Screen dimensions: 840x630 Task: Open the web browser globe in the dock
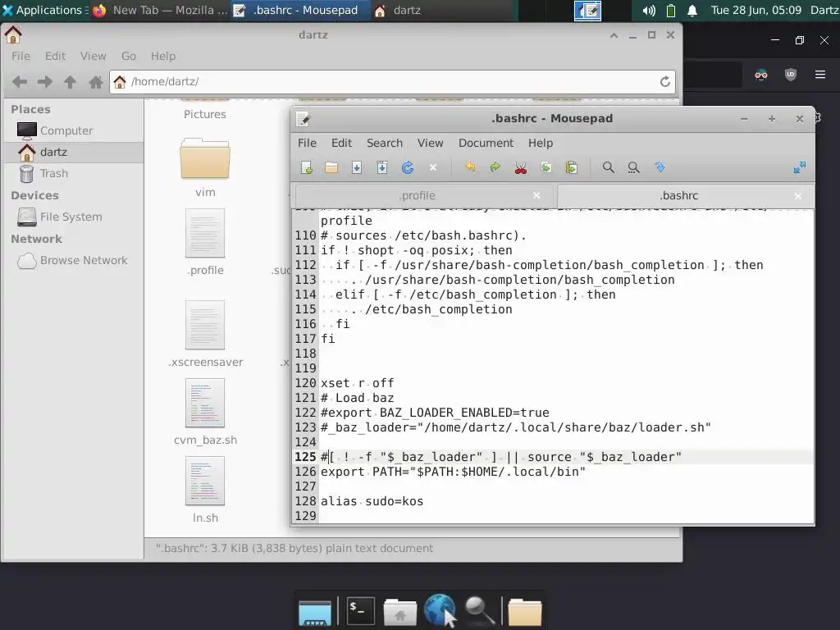[440, 610]
